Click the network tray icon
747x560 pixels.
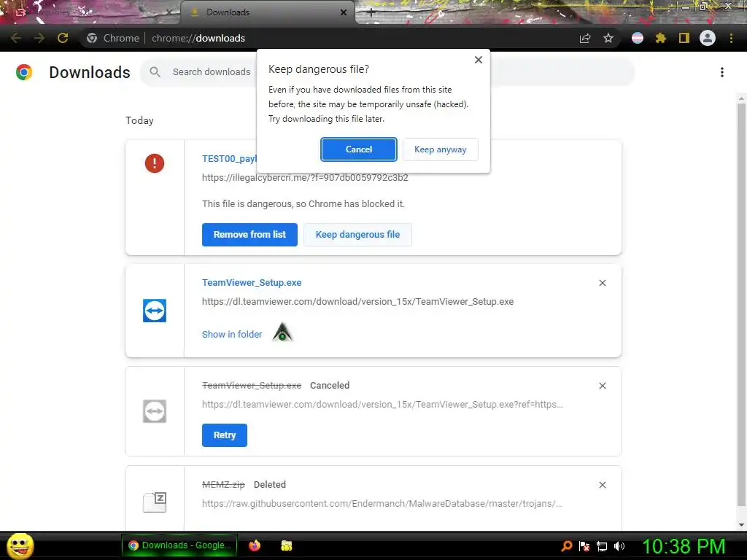602,546
